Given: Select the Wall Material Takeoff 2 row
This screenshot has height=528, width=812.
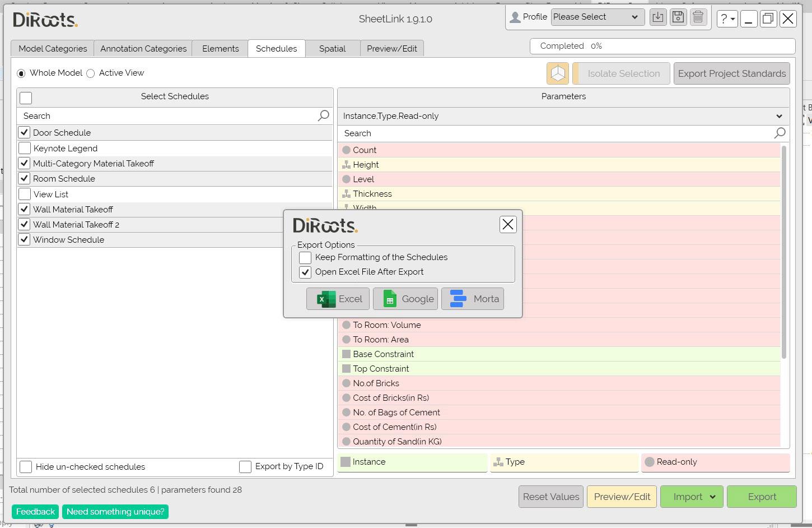Looking at the screenshot, I should point(175,225).
